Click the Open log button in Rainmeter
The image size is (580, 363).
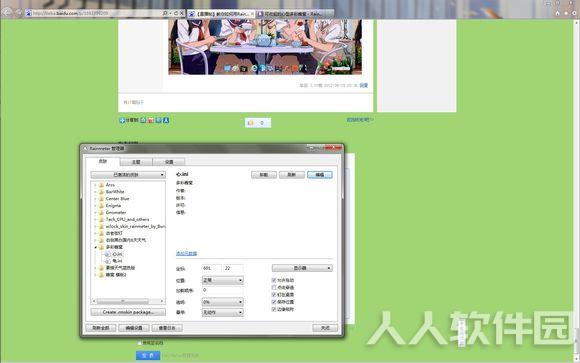[x=167, y=328]
